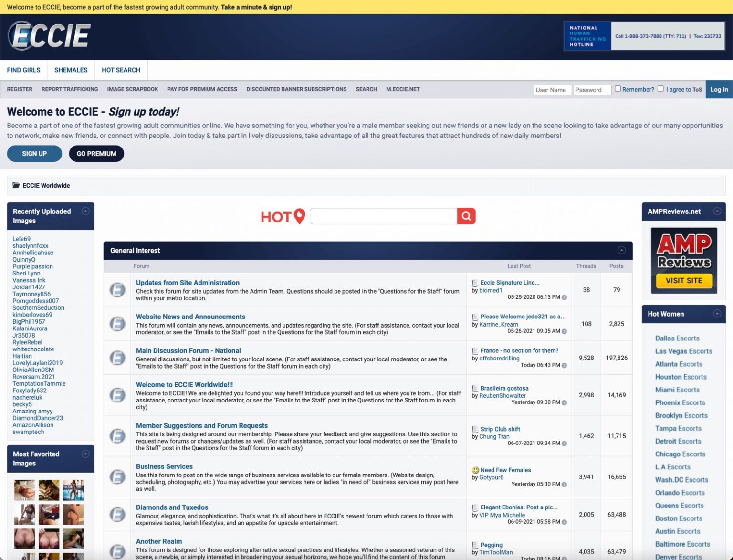Go to last post arrow for France - no section
This screenshot has width=733, height=560.
tap(565, 365)
